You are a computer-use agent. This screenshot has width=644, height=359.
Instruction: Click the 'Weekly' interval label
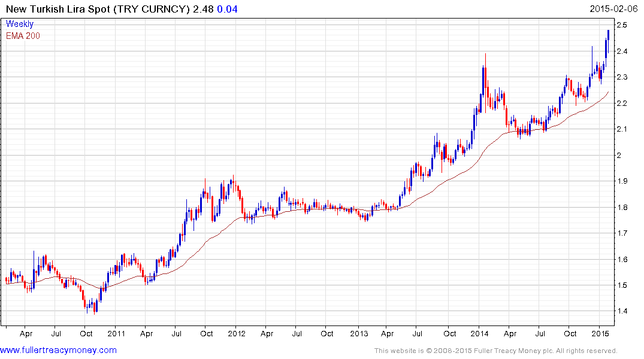(x=20, y=24)
